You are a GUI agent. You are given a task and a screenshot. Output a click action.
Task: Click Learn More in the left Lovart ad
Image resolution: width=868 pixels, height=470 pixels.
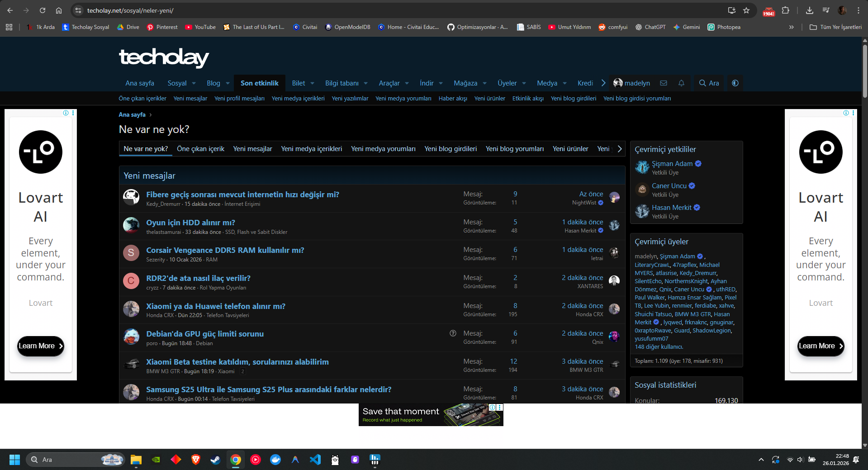(41, 346)
